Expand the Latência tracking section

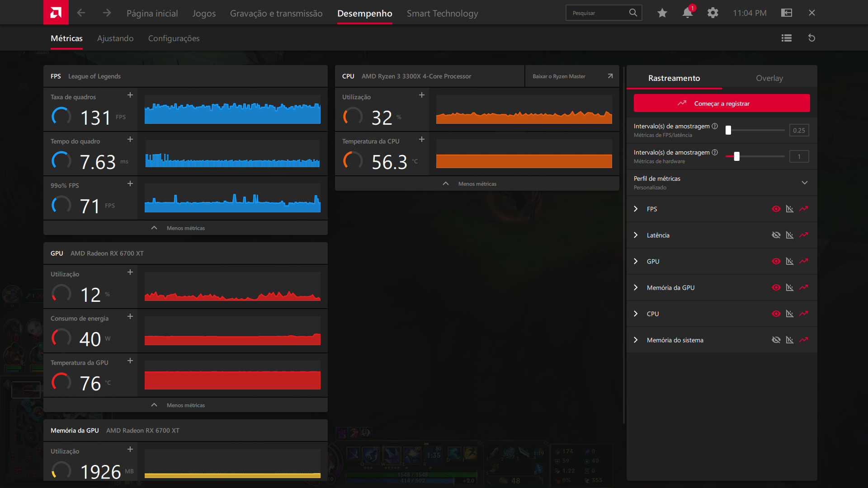[x=636, y=235]
